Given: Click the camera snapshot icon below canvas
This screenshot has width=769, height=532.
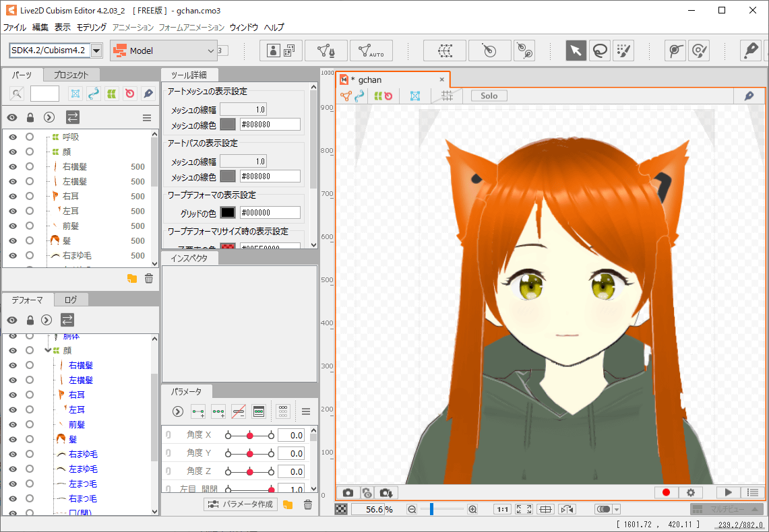Looking at the screenshot, I should coord(348,493).
